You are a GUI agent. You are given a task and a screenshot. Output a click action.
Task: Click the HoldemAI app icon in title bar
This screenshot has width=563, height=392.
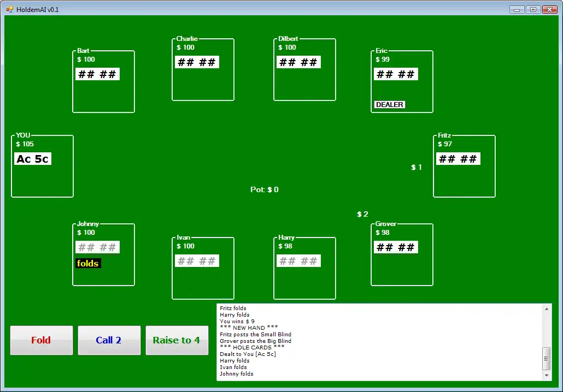point(10,10)
